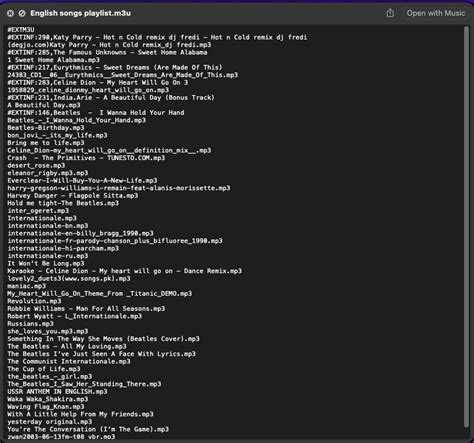Click Open with Music button
Viewport: 474px width, 443px height.
click(436, 13)
